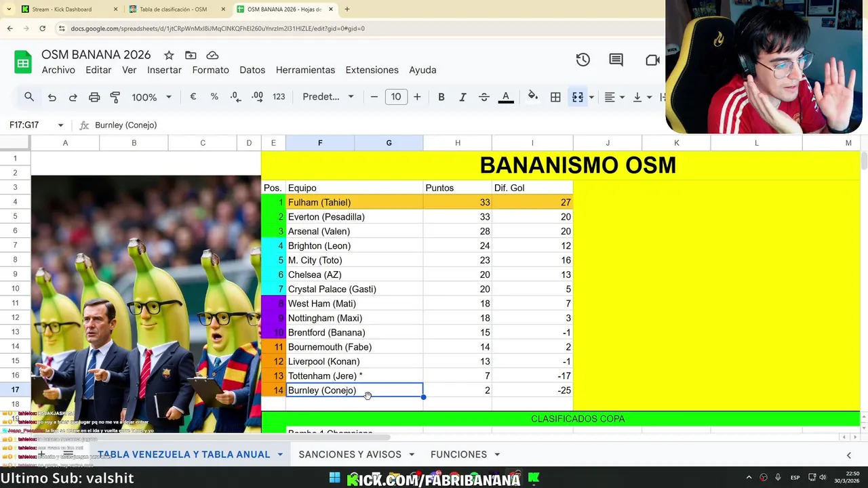Toggle strikethrough formatting
The height and width of the screenshot is (488, 868).
tap(484, 97)
